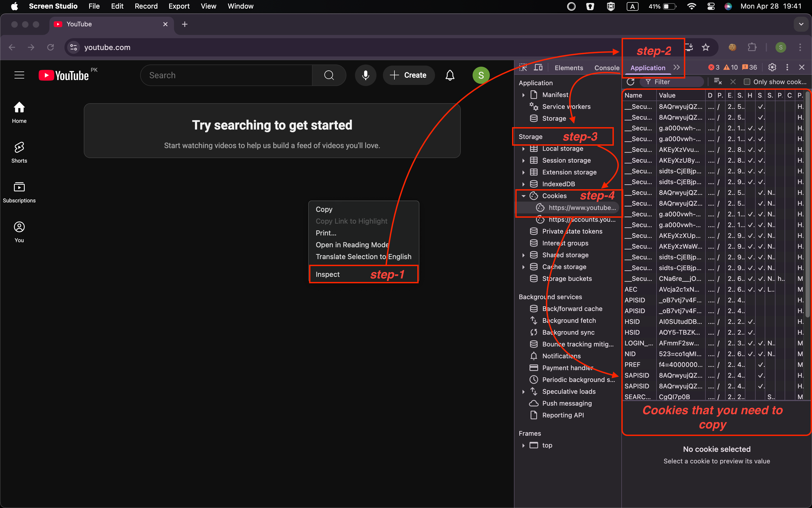Choose Open in Reading Mode
Screen dimensions: 812x508
(x=364, y=245)
